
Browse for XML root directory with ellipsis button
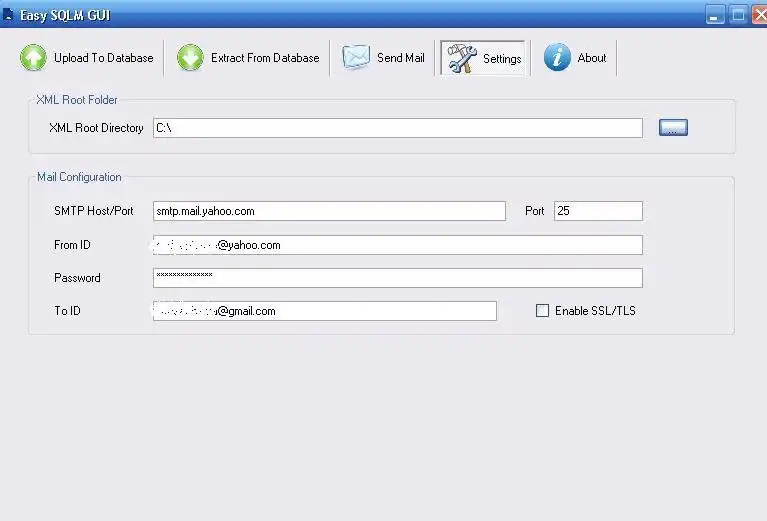click(x=673, y=128)
